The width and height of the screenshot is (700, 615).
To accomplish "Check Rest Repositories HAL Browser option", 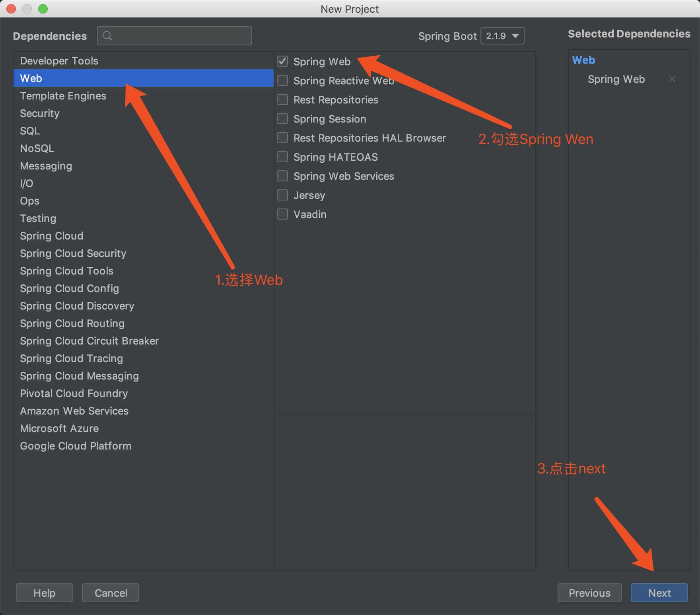I will (282, 138).
